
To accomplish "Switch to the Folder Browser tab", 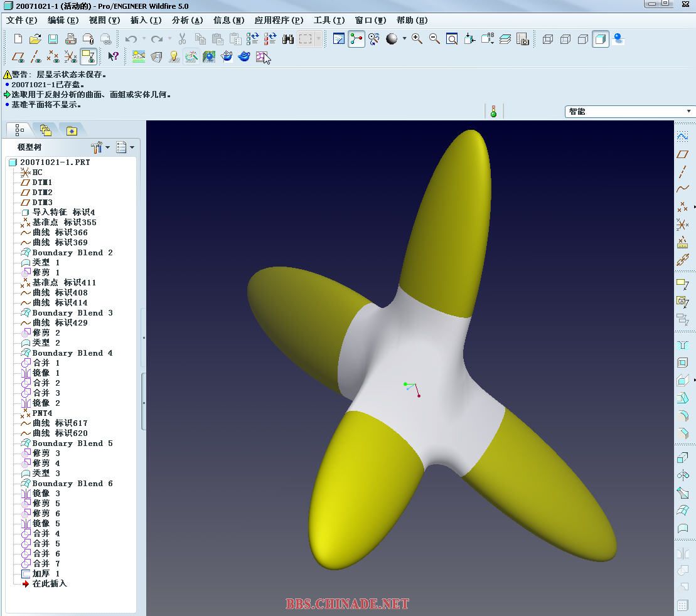I will tap(45, 130).
